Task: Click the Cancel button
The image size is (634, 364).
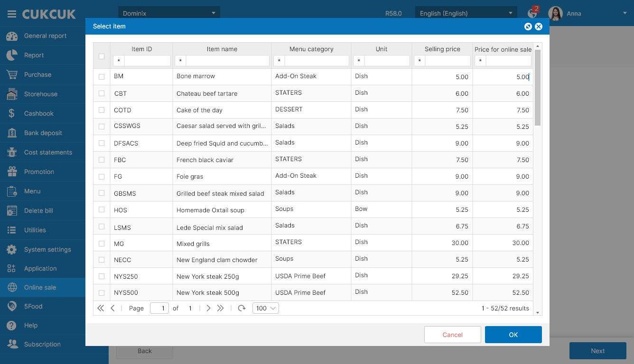Action: pyautogui.click(x=452, y=335)
